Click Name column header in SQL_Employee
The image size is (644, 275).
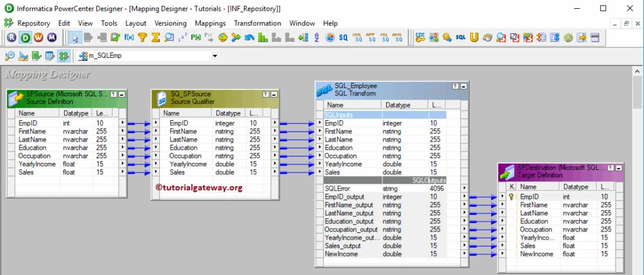(x=352, y=105)
